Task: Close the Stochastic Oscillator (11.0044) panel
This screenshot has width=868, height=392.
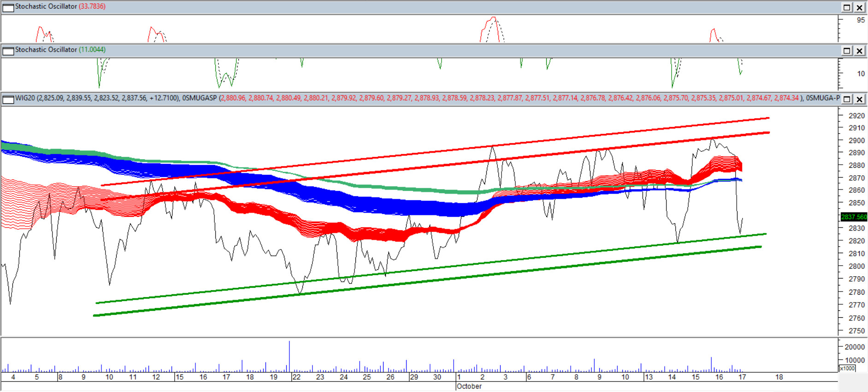Action: tap(860, 51)
